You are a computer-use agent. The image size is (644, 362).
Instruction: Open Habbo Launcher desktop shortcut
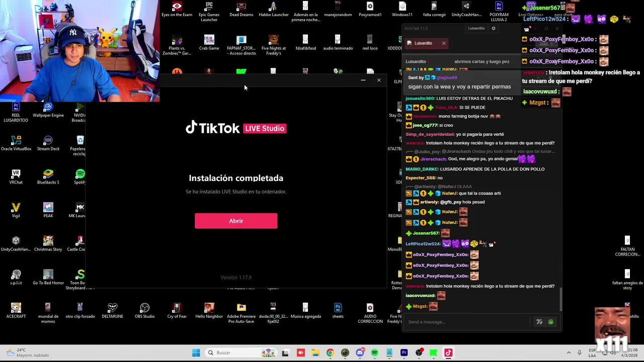pos(273,10)
